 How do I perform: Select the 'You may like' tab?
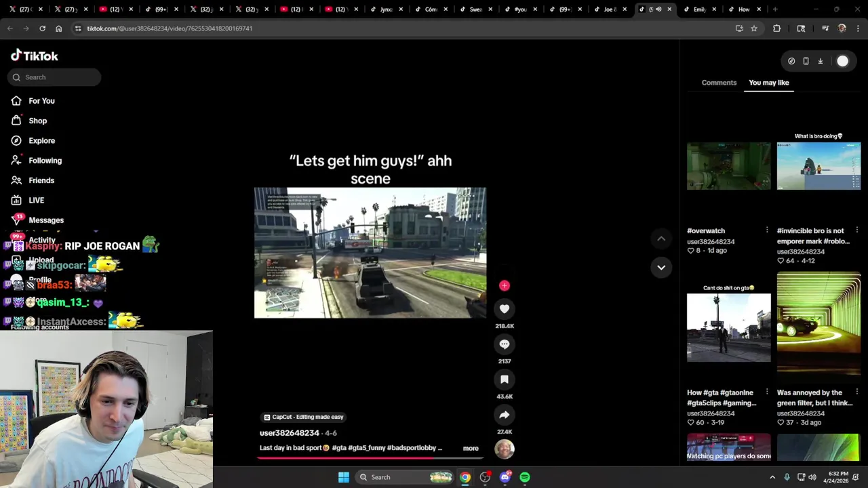(x=769, y=83)
